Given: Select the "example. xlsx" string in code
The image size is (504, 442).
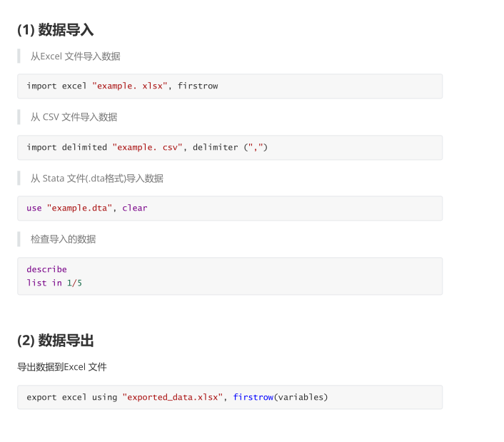Looking at the screenshot, I should [x=129, y=86].
